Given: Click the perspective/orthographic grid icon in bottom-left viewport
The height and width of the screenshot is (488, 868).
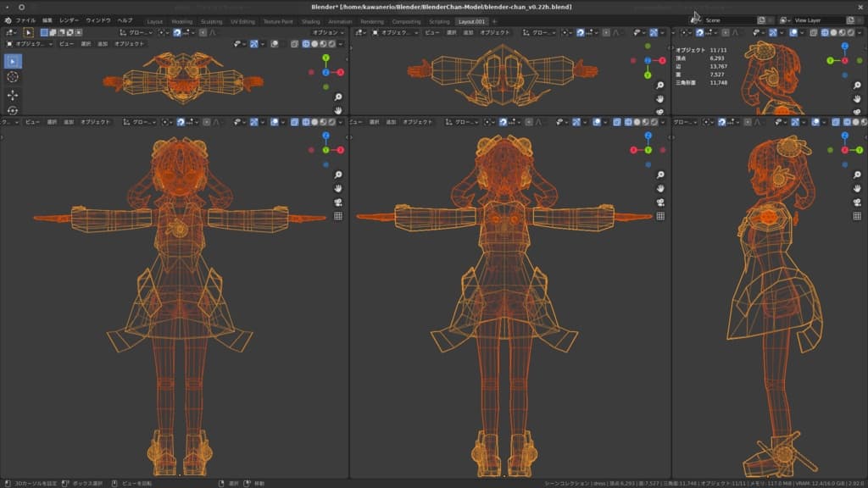Looking at the screenshot, I should pyautogui.click(x=337, y=216).
